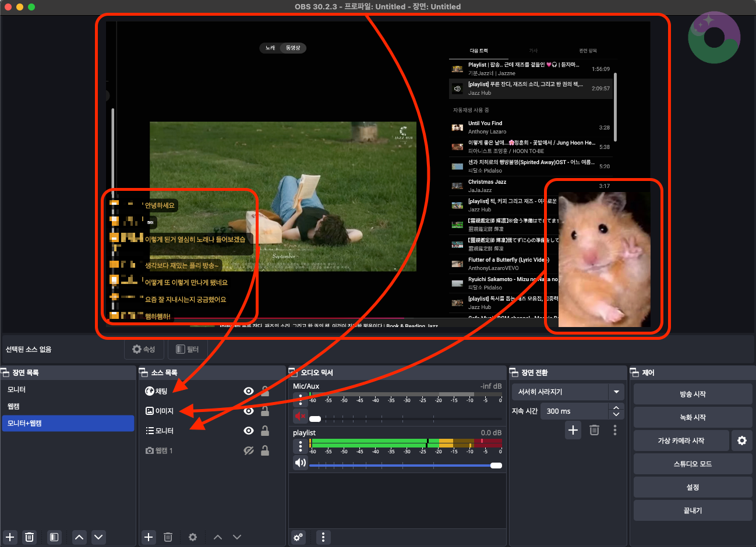Click 방송 시작 to start streaming
Image resolution: width=756 pixels, height=547 pixels.
point(693,394)
